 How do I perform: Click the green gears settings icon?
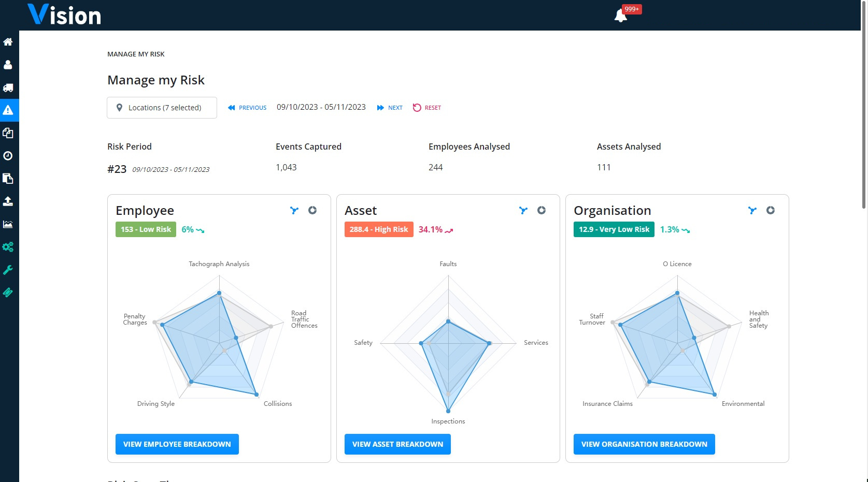tap(8, 247)
